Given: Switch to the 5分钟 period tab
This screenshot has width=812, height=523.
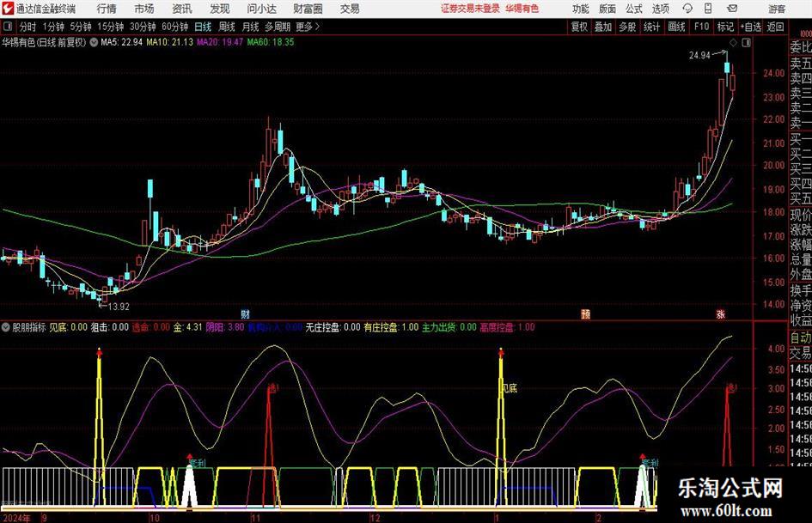Looking at the screenshot, I should click(80, 27).
